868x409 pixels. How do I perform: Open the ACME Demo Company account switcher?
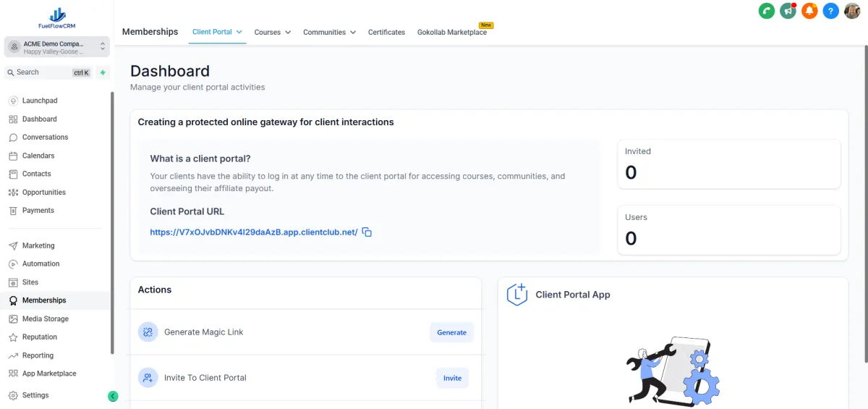click(57, 47)
